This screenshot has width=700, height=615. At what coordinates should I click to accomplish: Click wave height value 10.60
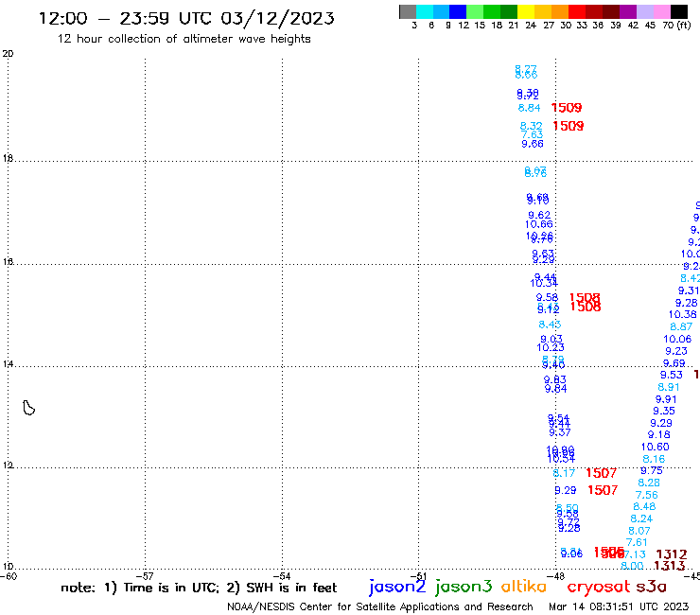point(656,448)
